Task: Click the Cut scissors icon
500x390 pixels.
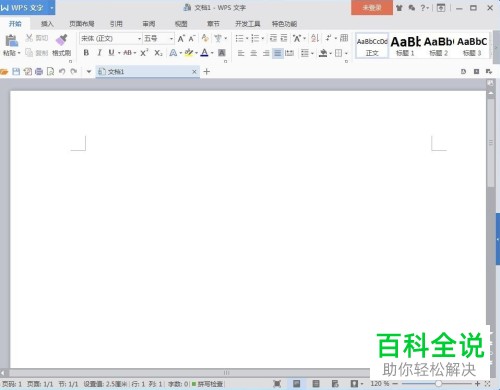Action: (x=29, y=38)
